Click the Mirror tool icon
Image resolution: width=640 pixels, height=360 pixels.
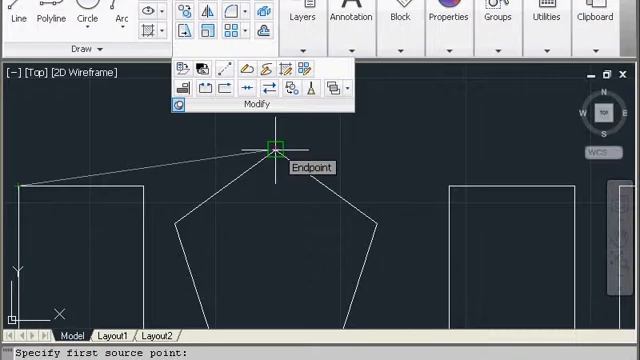click(208, 11)
